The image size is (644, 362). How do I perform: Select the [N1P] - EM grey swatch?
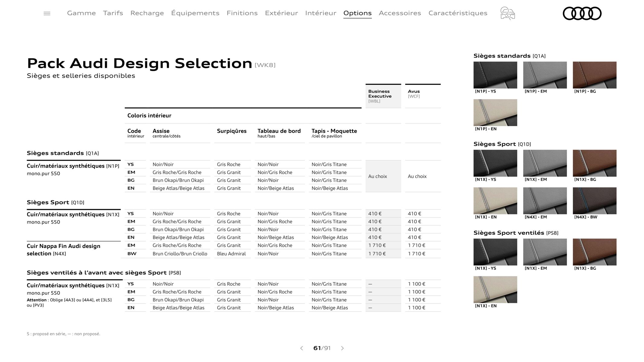pos(545,75)
